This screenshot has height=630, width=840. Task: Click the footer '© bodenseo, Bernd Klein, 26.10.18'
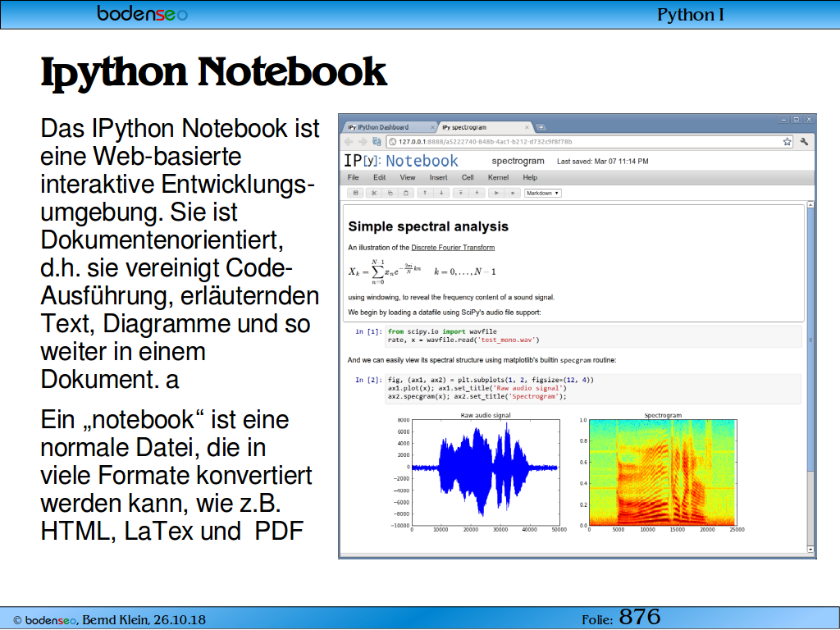109,620
